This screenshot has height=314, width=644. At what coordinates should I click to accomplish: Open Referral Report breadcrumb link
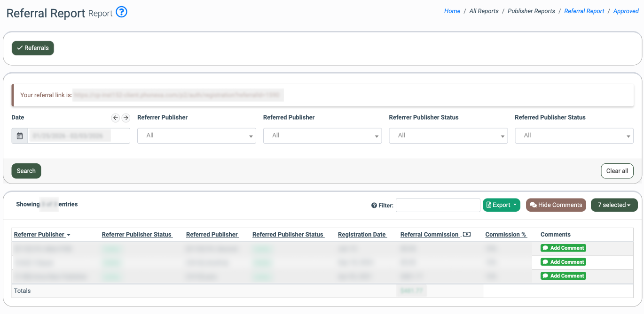[584, 11]
